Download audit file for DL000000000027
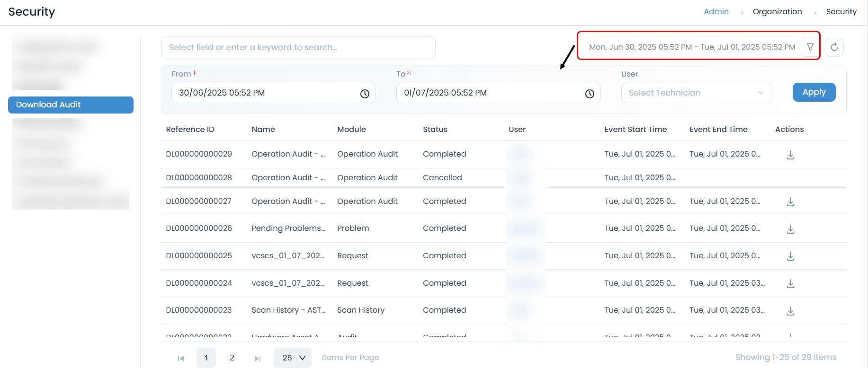 (x=790, y=202)
